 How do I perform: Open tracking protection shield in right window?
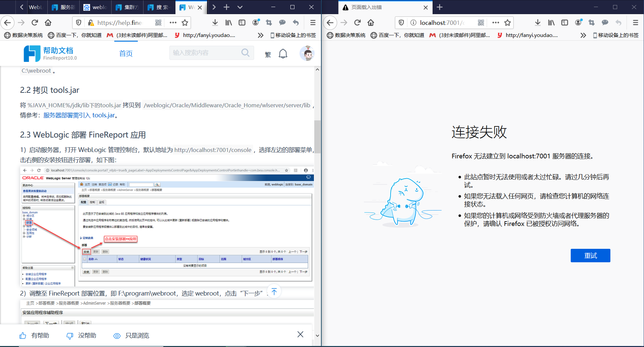click(x=401, y=23)
